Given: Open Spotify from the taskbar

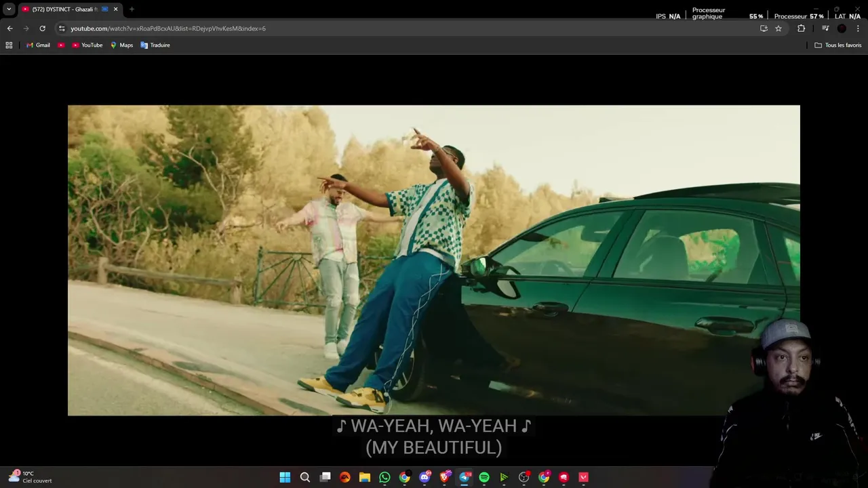Looking at the screenshot, I should [x=484, y=477].
